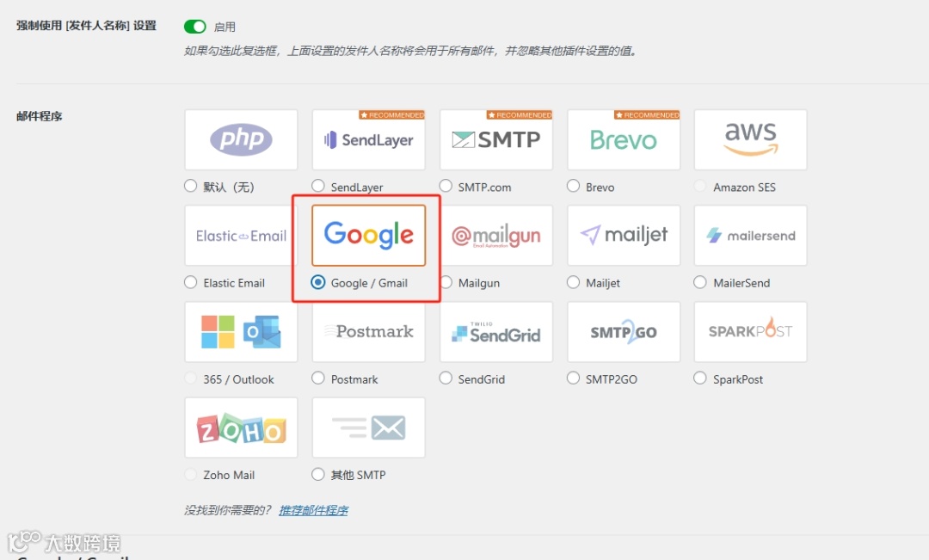
Task: Select the Mailjet radio button
Action: [573, 282]
